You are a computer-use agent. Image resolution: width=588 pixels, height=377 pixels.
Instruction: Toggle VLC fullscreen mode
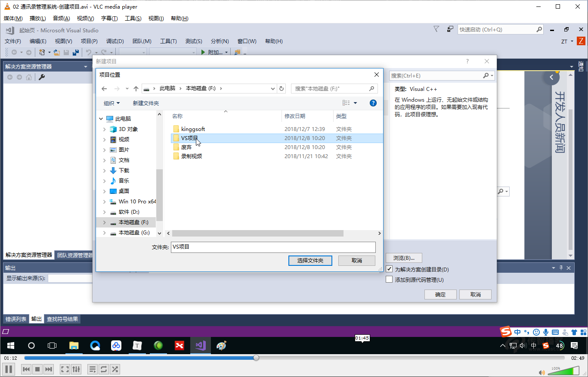coord(65,369)
